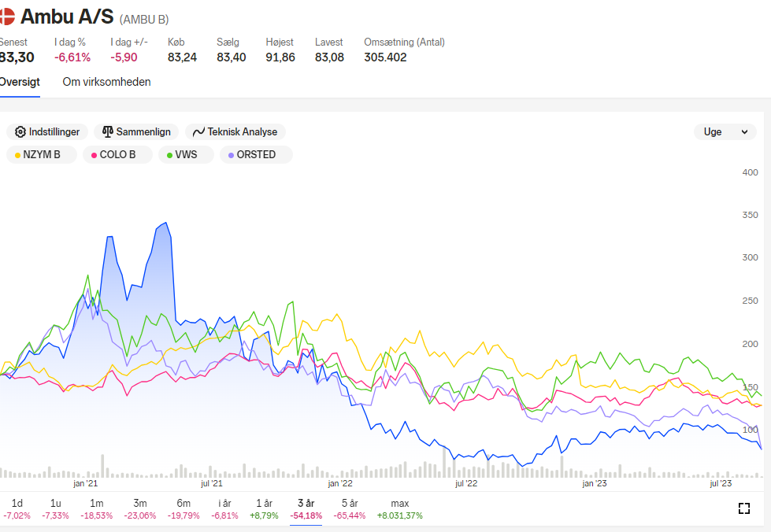
Task: Toggle the NZYM B comparison chip
Action: pos(41,155)
